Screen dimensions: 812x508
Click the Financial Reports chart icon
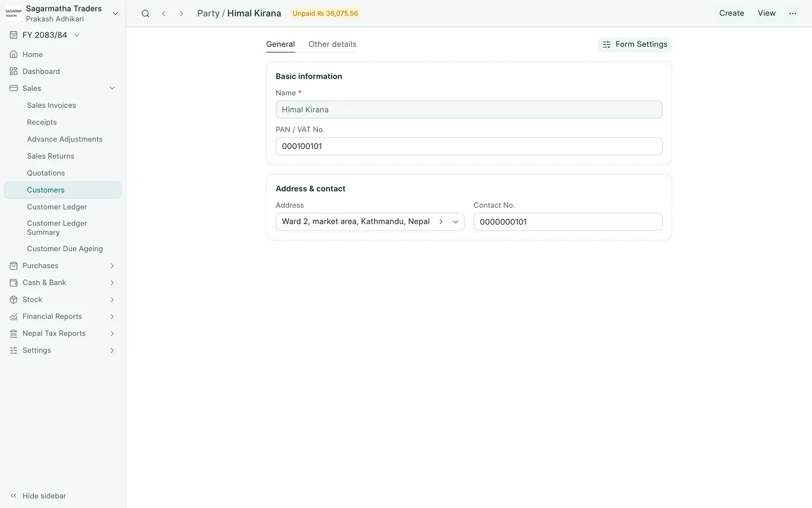[x=14, y=317]
